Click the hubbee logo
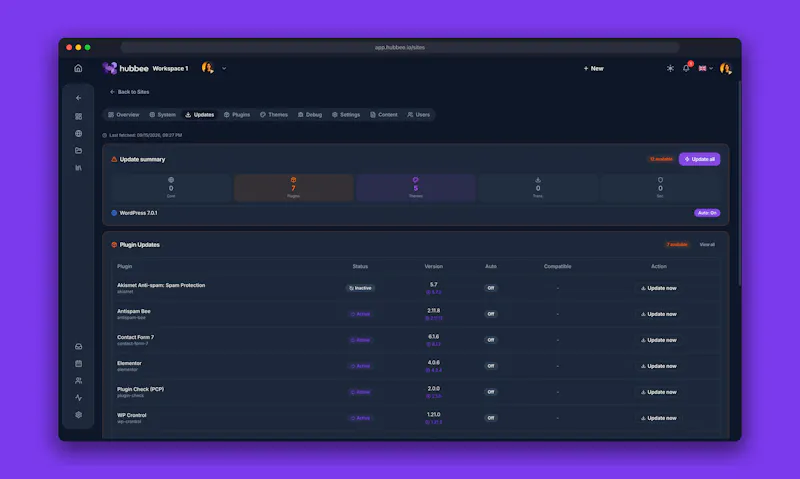The image size is (800, 479). [125, 68]
